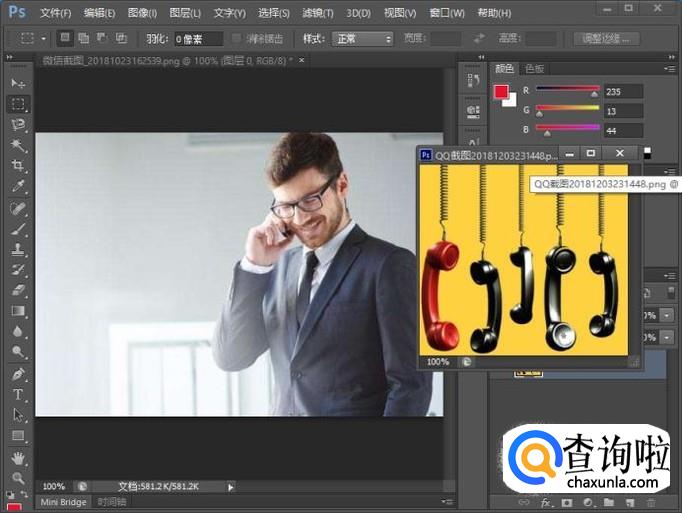Viewport: 682px width, 513px height.
Task: Click the 调整边缘 refine edge button
Action: [606, 39]
